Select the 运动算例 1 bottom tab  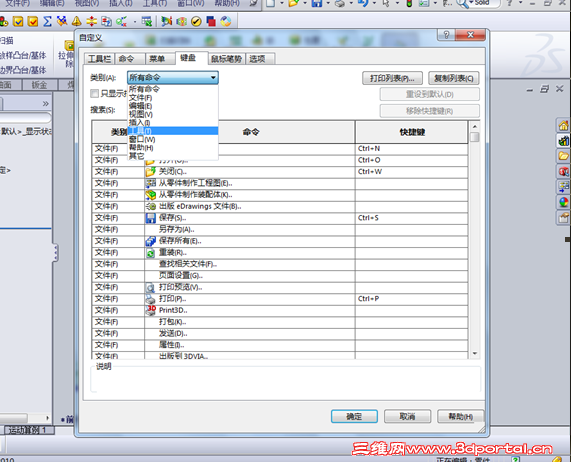(x=28, y=430)
